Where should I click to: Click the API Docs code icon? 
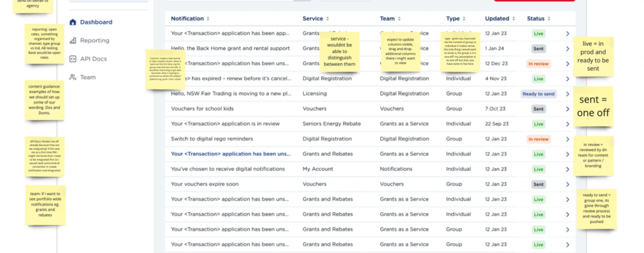coord(73,59)
